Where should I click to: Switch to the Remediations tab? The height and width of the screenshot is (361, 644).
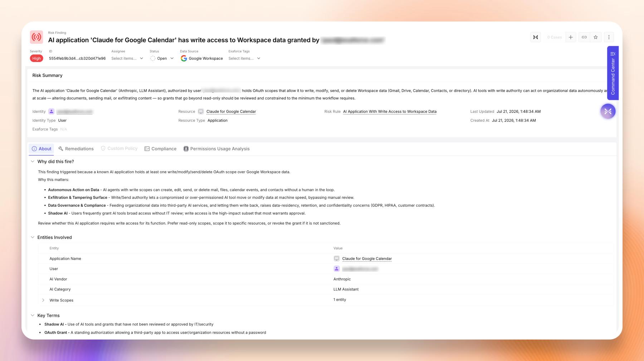[76, 149]
